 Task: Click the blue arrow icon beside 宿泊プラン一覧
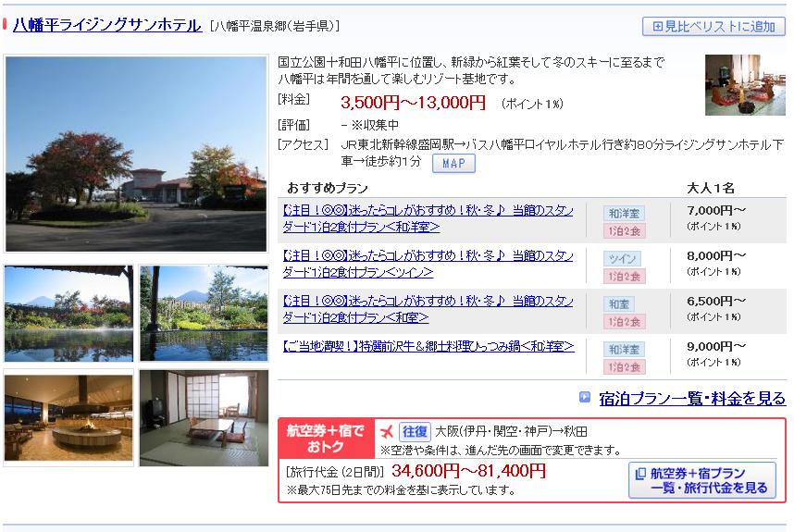click(x=584, y=397)
